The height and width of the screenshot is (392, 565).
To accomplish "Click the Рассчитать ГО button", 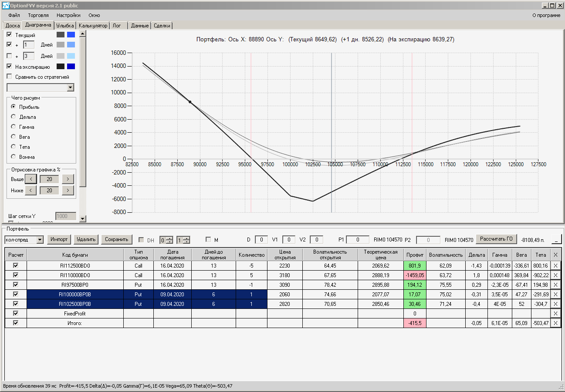I will click(x=496, y=239).
